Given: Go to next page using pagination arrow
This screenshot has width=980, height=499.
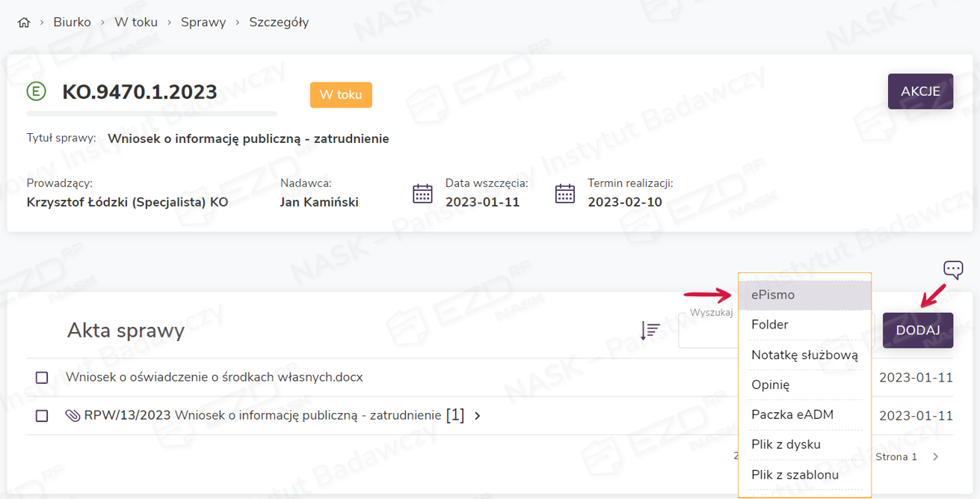Looking at the screenshot, I should [936, 456].
